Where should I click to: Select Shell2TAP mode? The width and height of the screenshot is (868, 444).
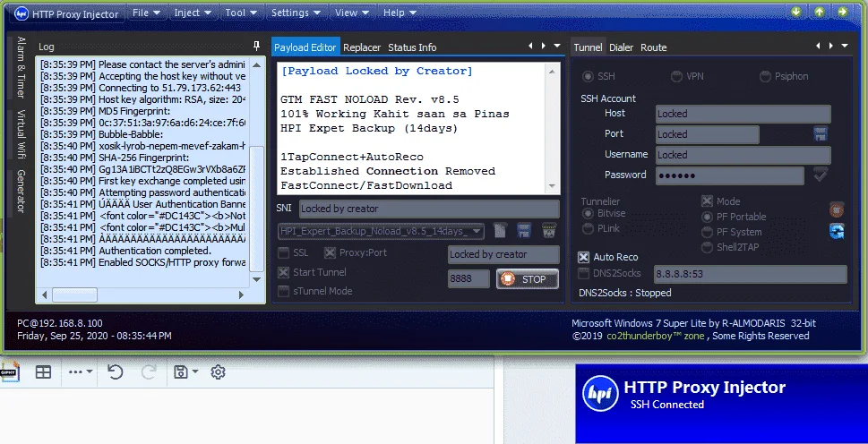pos(707,248)
